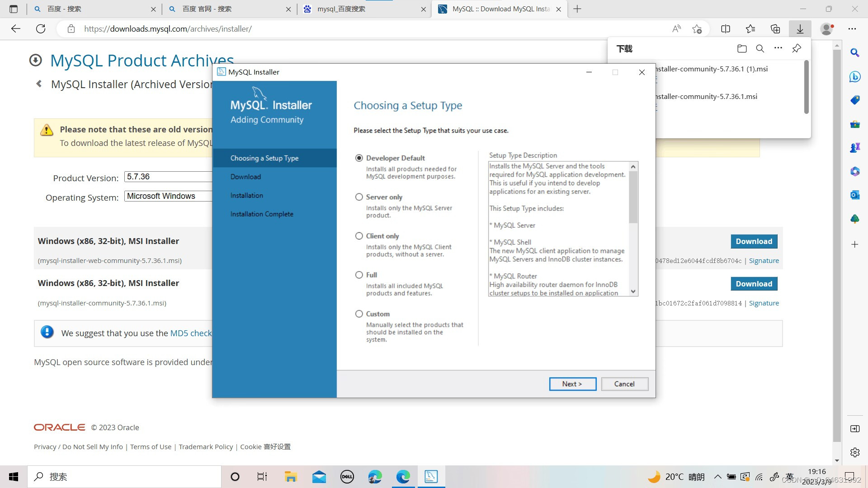
Task: Open the downloads folder icon
Action: click(x=742, y=49)
